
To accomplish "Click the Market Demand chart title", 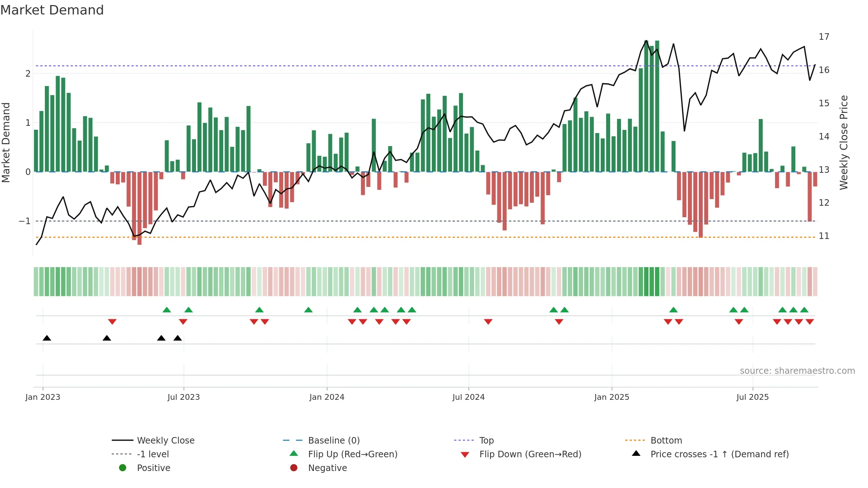I will pos(52,10).
